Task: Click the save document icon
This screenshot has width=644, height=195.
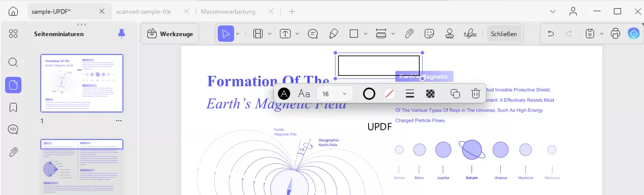Action: pos(590,34)
